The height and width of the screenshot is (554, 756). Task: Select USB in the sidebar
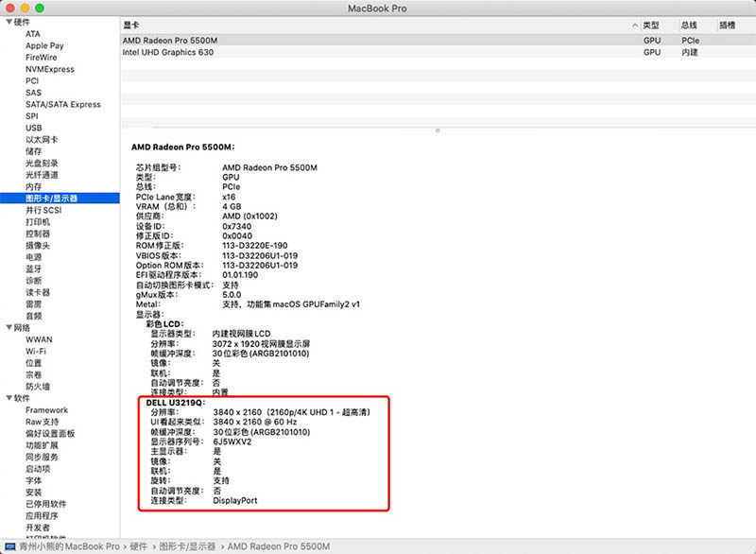[33, 128]
